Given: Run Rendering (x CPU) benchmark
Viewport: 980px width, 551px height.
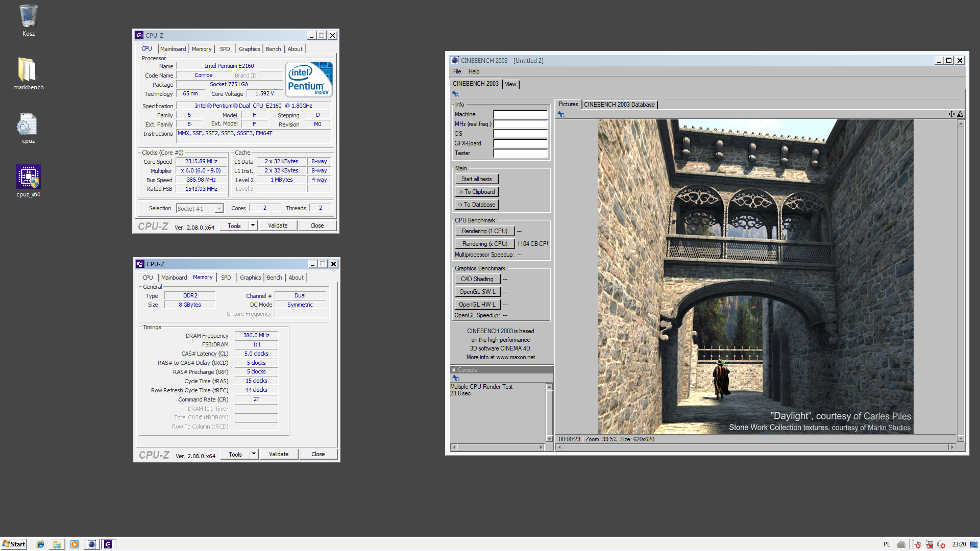Looking at the screenshot, I should (x=484, y=244).
